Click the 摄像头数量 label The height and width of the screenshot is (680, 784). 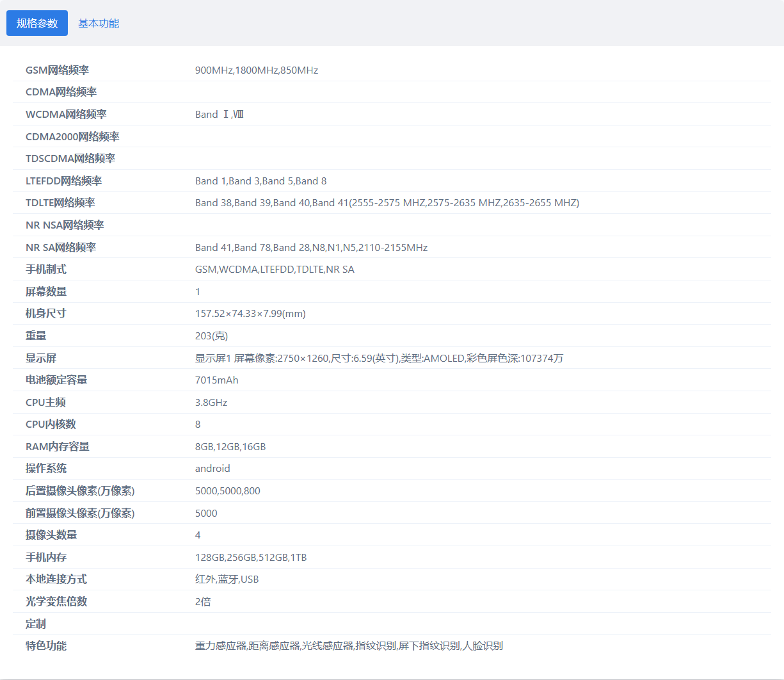coord(51,535)
